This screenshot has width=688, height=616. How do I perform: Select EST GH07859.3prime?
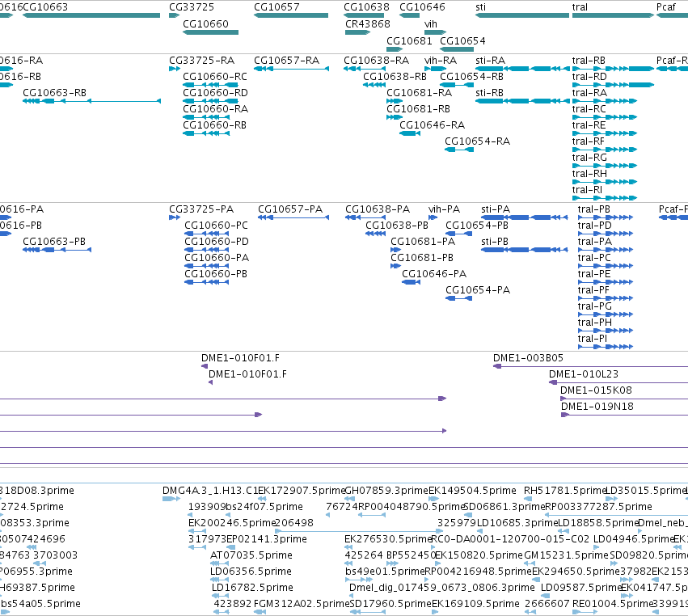pyautogui.click(x=350, y=499)
